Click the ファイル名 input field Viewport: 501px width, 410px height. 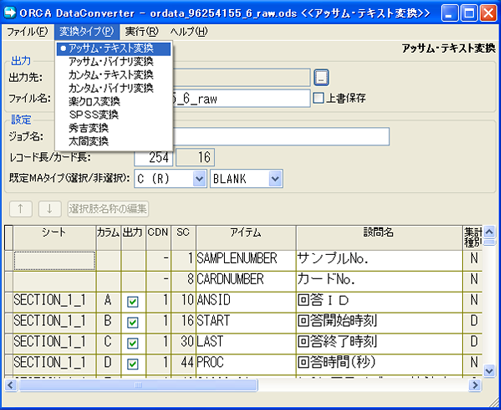(x=242, y=98)
